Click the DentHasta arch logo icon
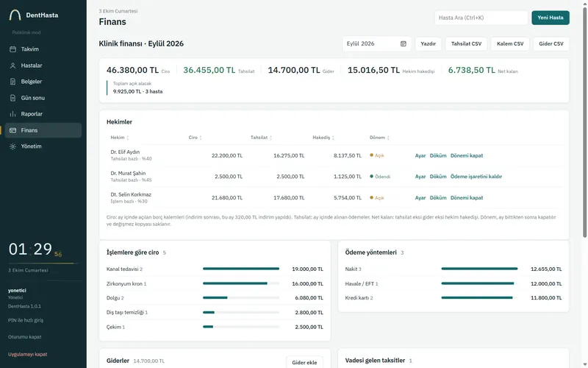Screen dimensions: 588x368 point(15,15)
